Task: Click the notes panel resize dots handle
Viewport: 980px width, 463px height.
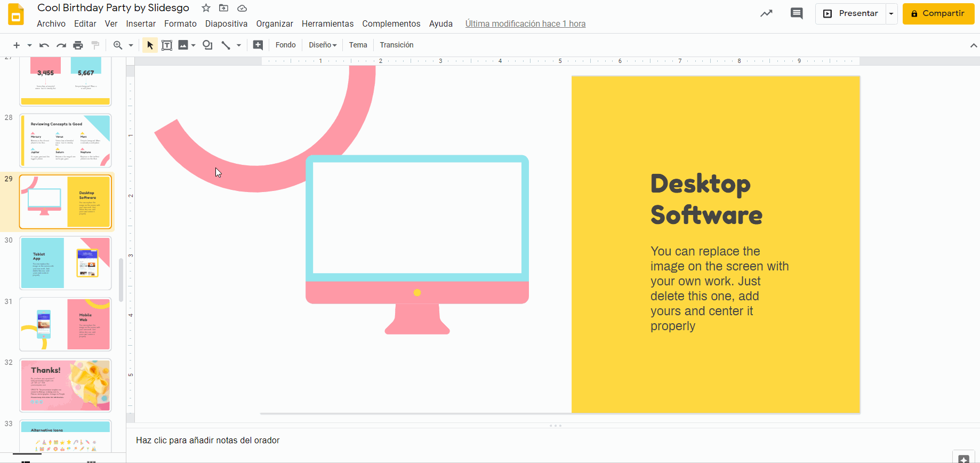Action: point(555,426)
